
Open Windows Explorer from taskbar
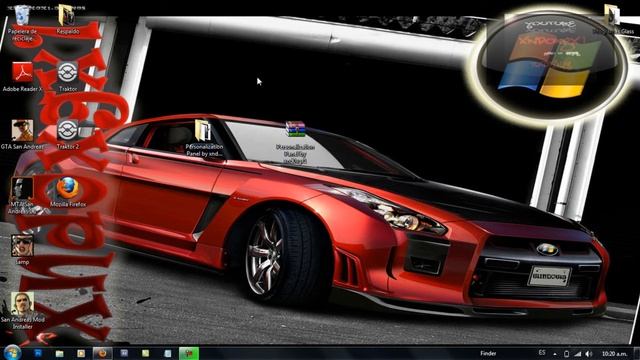(x=60, y=353)
